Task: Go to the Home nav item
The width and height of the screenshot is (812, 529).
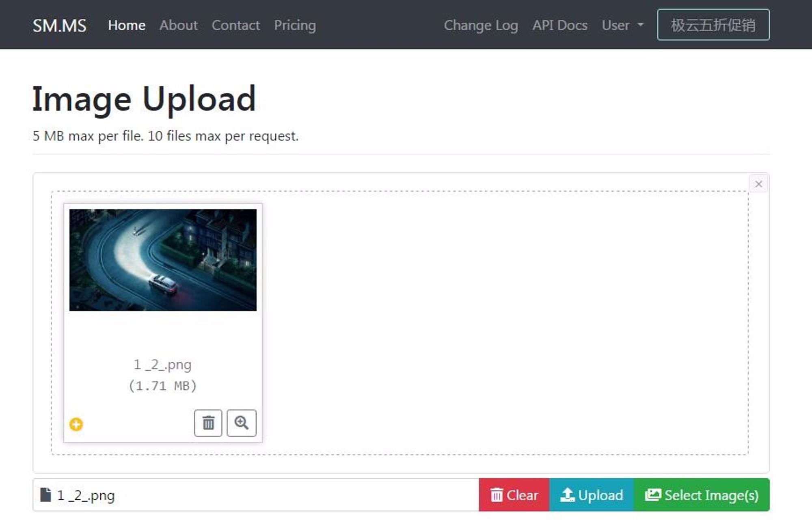Action: 127,25
